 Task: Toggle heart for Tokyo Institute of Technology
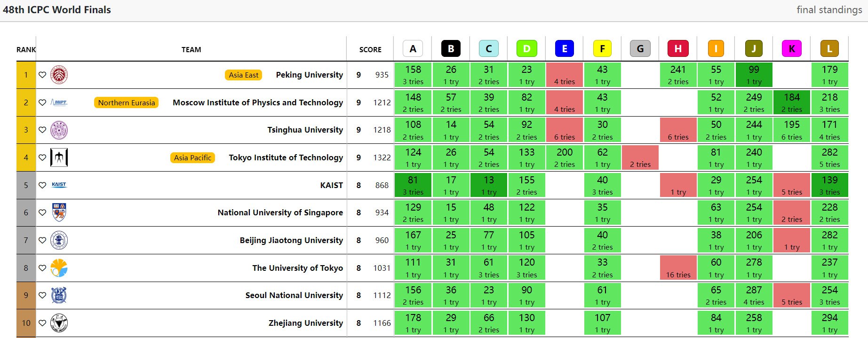42,157
